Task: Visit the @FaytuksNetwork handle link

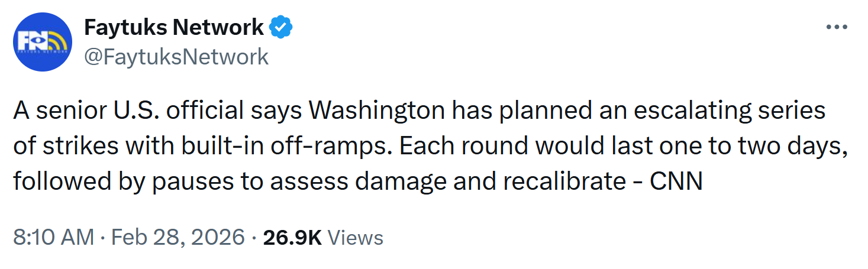Action: click(x=176, y=57)
